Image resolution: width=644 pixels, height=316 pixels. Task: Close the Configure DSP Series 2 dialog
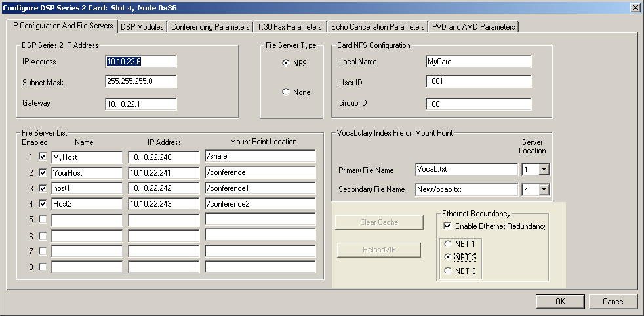point(635,7)
